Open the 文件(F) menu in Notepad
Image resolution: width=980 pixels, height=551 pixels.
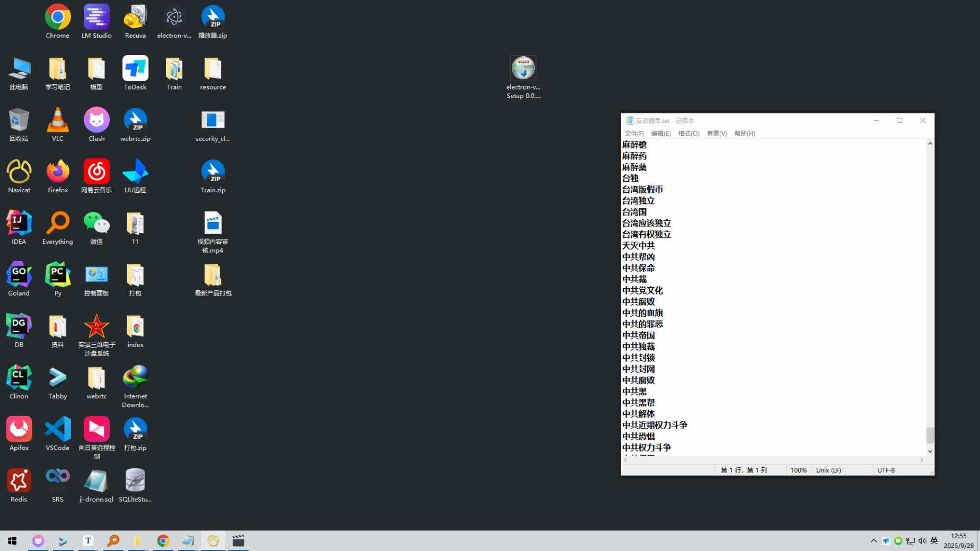pyautogui.click(x=634, y=134)
